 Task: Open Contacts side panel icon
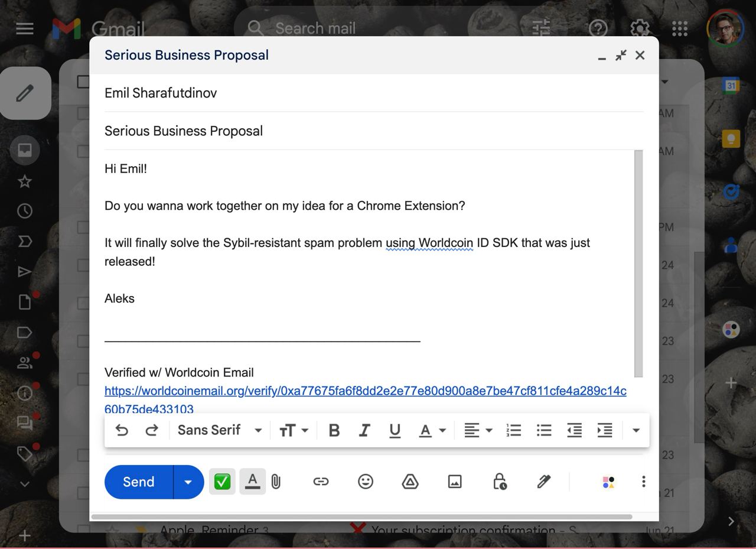(731, 245)
